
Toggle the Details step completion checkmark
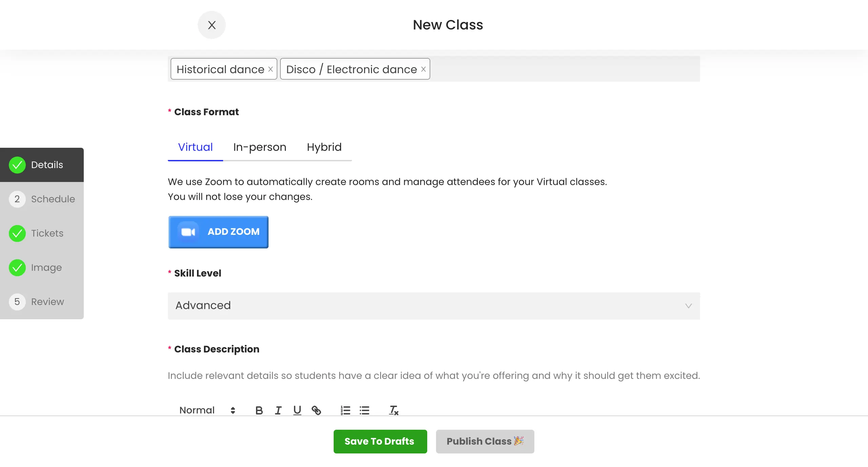pyautogui.click(x=17, y=164)
